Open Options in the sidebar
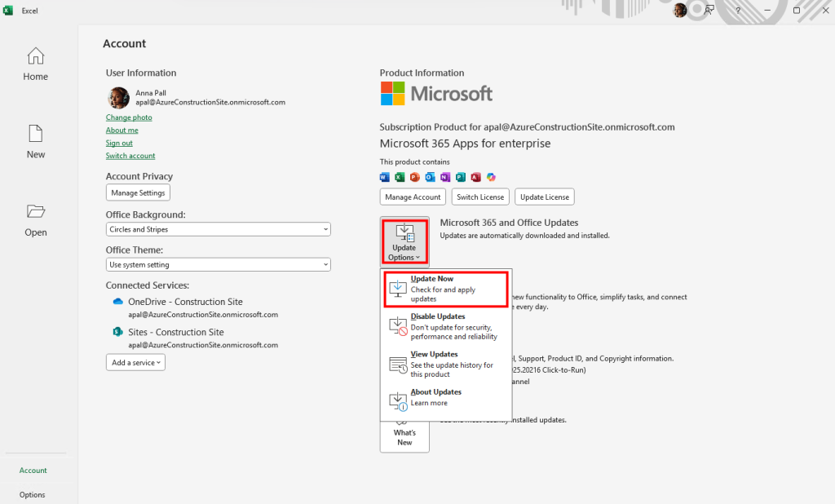835x504 pixels. (33, 494)
